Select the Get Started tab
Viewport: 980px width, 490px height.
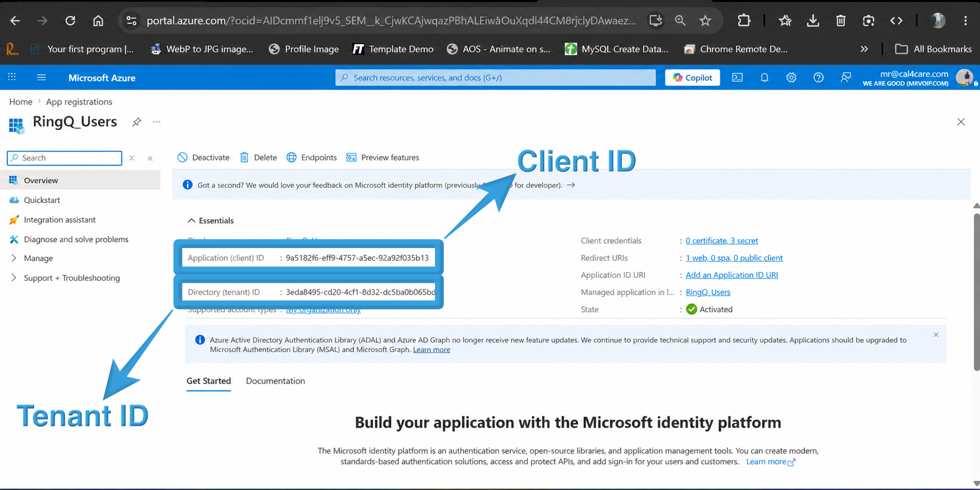click(208, 381)
